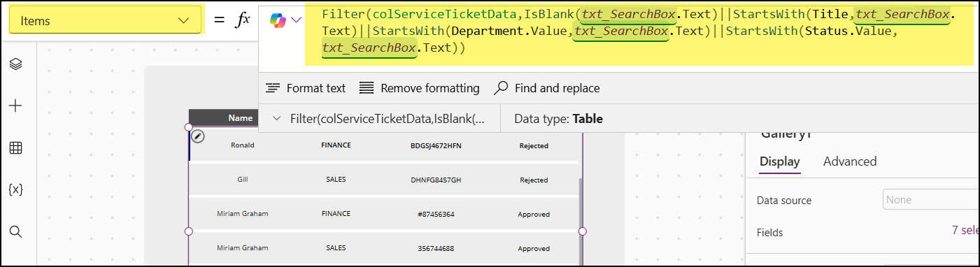The height and width of the screenshot is (267, 980).
Task: Click ticket BDGSJ4672HFN
Action: pyautogui.click(x=436, y=146)
